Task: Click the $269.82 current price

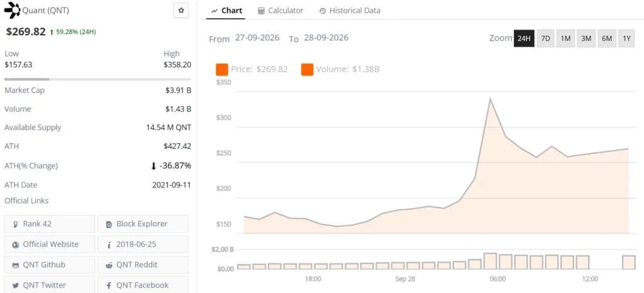Action: pyautogui.click(x=25, y=31)
